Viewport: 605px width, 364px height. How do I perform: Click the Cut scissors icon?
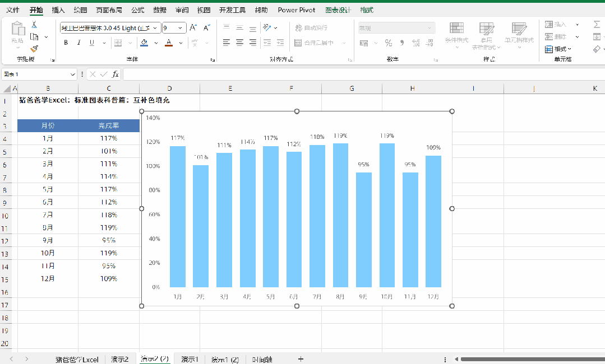pos(34,25)
